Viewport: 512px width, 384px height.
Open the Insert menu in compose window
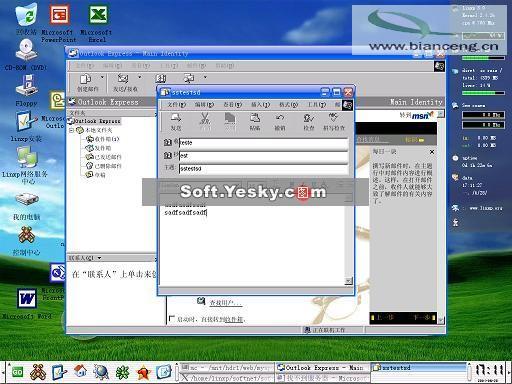pyautogui.click(x=260, y=105)
